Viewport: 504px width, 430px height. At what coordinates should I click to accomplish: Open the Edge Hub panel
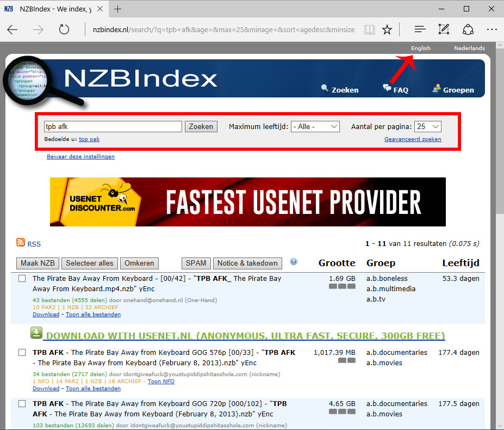420,29
